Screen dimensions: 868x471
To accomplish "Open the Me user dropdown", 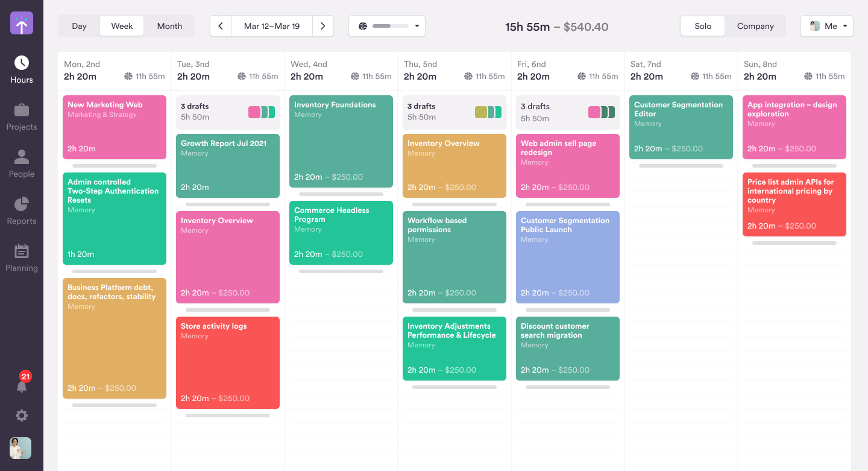I will pyautogui.click(x=826, y=26).
